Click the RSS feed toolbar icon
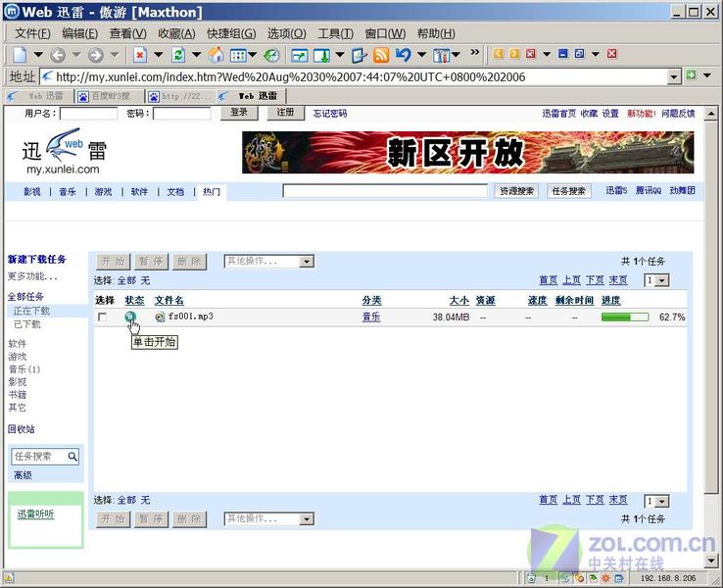The height and width of the screenshot is (588, 723). pos(380,55)
